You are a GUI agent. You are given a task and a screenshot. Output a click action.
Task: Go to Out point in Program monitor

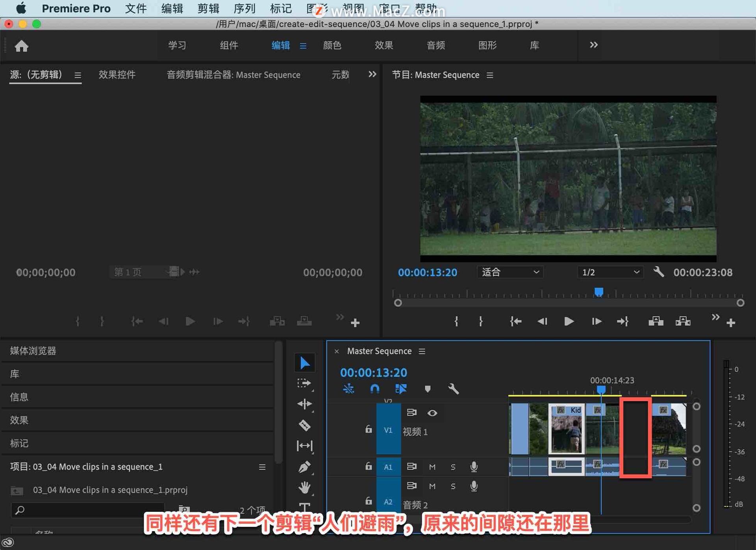point(623,322)
